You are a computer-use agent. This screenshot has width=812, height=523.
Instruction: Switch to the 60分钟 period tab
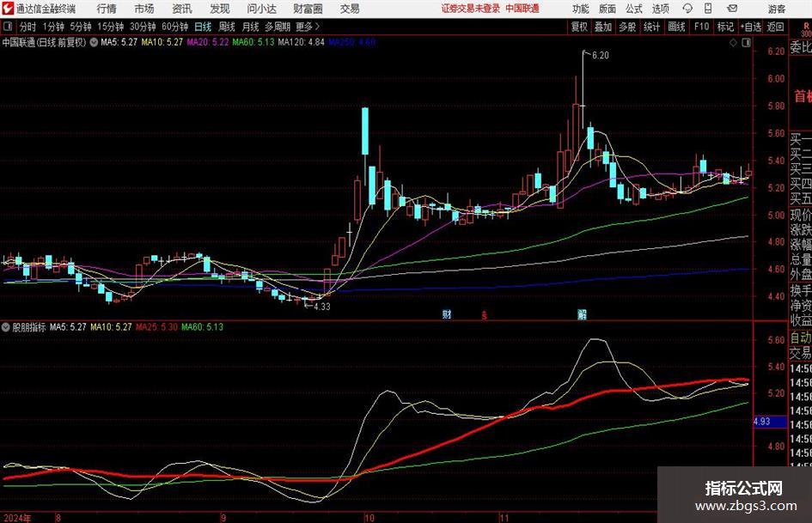pyautogui.click(x=174, y=27)
